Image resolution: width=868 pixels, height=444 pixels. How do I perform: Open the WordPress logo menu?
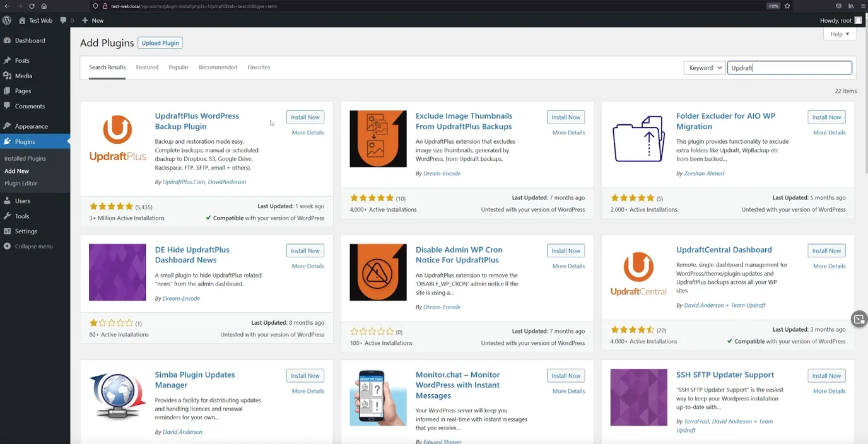coord(7,20)
